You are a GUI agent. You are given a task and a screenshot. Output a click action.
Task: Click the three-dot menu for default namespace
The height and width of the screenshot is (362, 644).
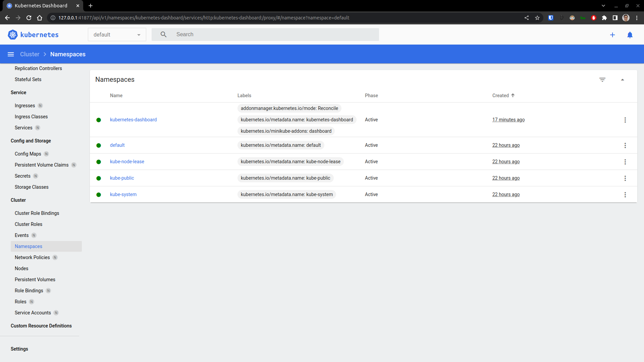(626, 145)
